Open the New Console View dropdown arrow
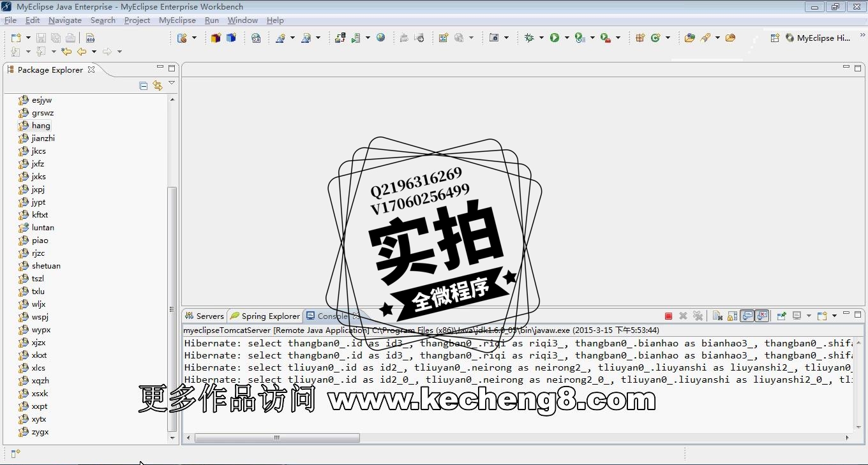The height and width of the screenshot is (465, 868). [834, 316]
